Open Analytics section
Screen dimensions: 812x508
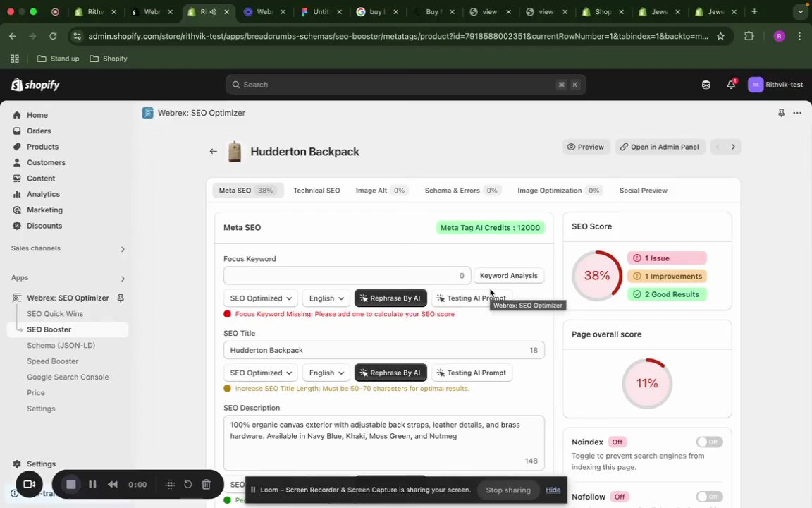pyautogui.click(x=43, y=194)
